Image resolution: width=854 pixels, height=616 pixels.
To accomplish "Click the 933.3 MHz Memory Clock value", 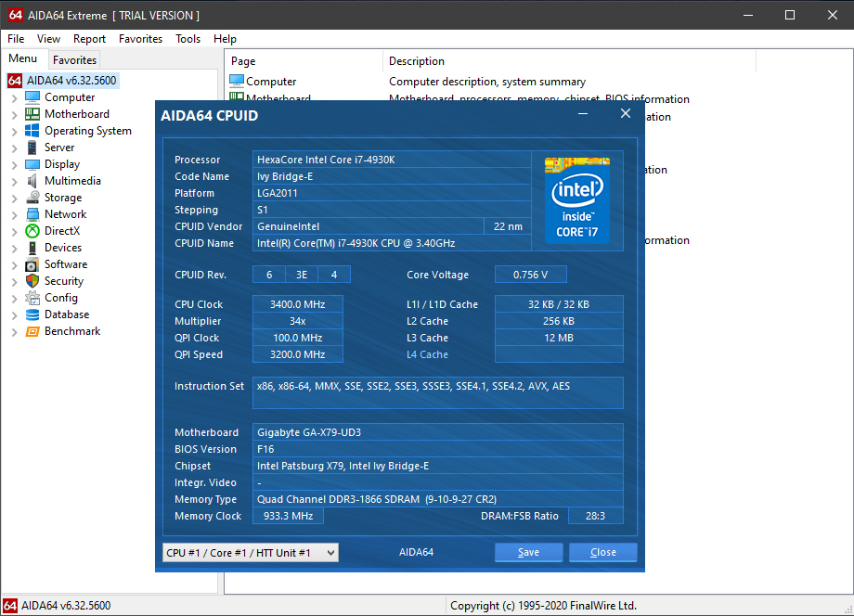I will [x=288, y=516].
